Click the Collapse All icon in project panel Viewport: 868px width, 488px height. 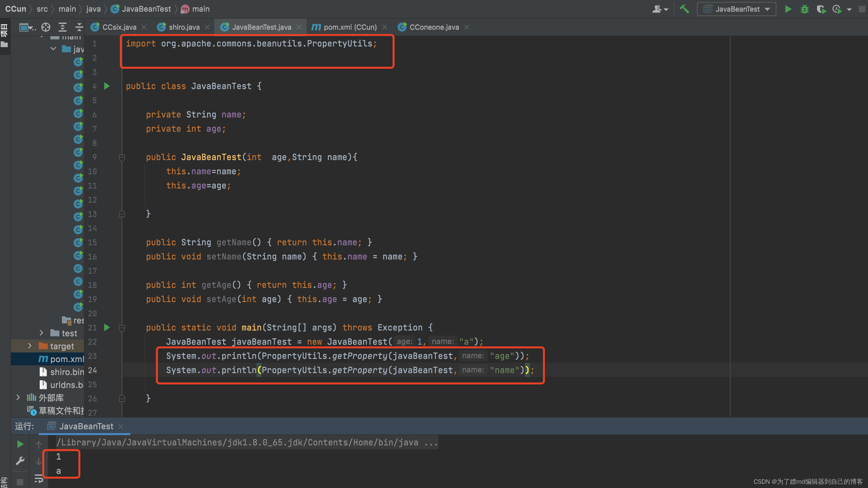pyautogui.click(x=79, y=27)
